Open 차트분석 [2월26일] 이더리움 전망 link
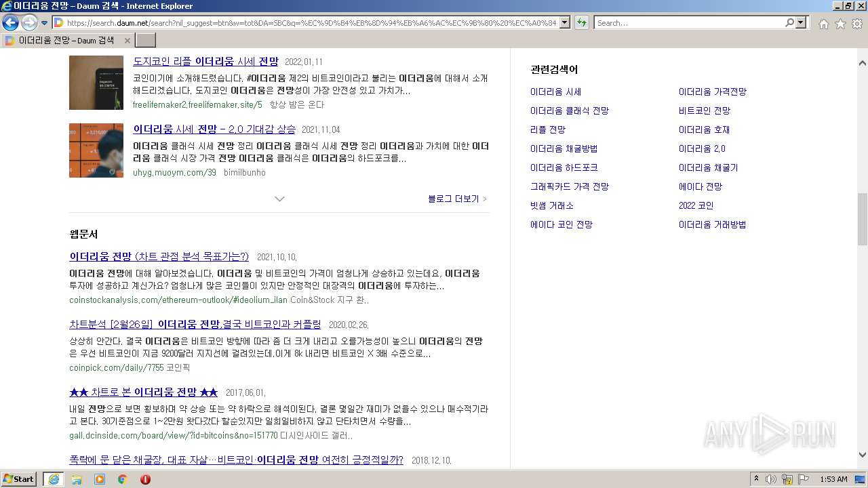 pos(195,324)
